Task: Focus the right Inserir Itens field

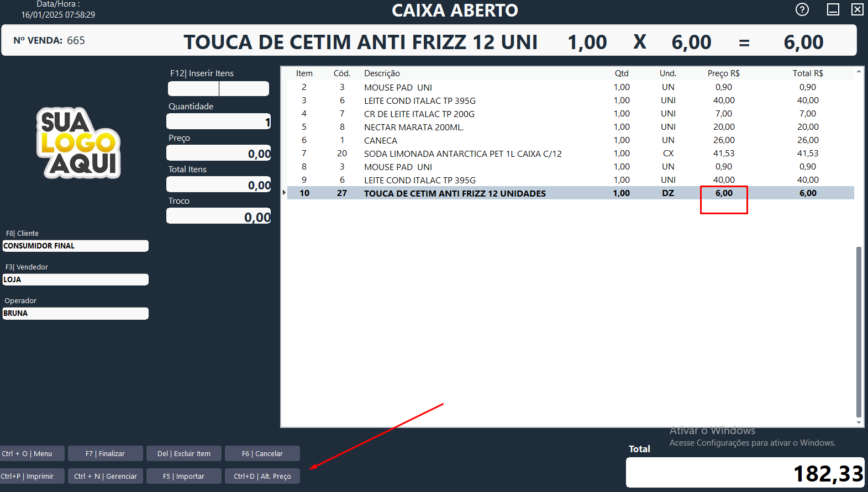Action: [x=244, y=88]
